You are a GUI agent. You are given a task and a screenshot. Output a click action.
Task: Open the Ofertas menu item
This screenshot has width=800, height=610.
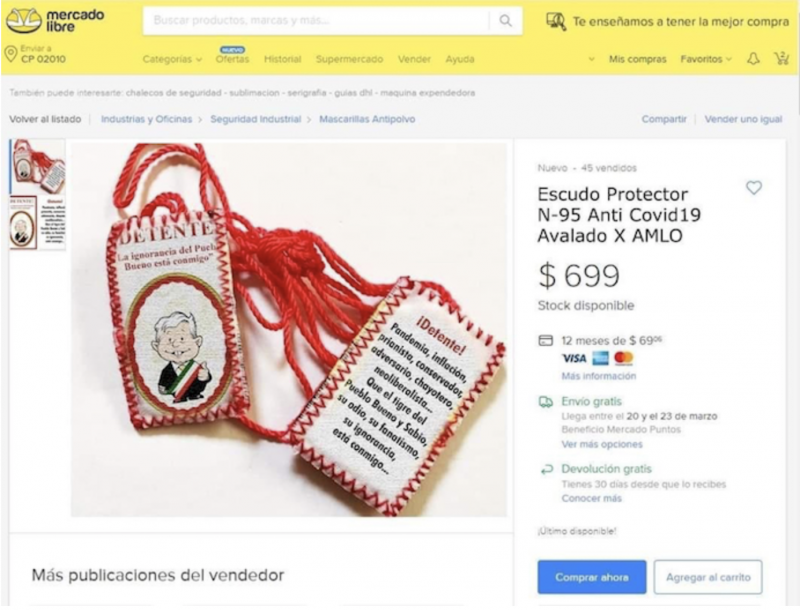(233, 59)
